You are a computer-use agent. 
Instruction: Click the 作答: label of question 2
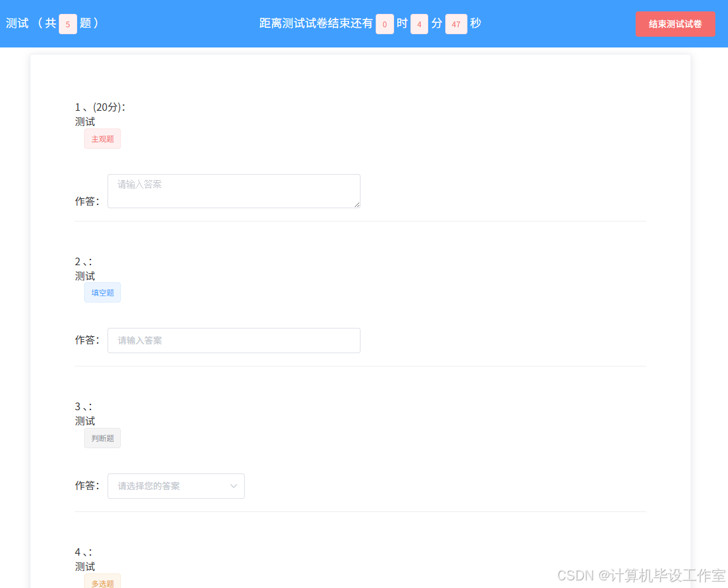(x=87, y=340)
